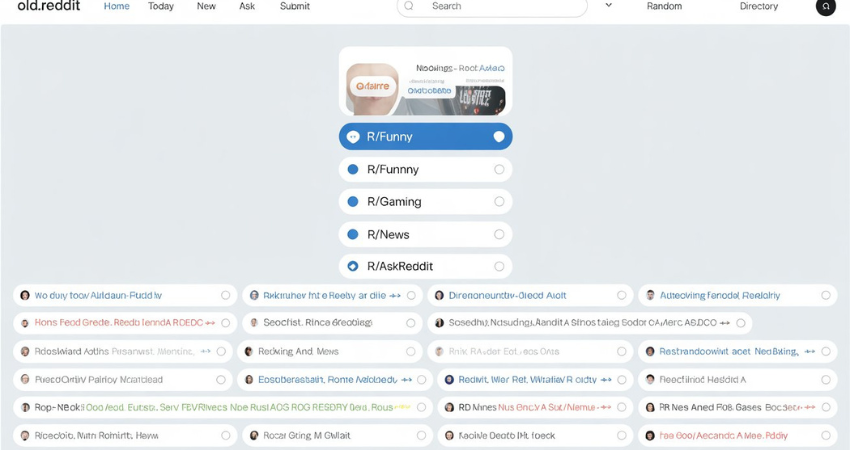Click the chat bubble icon on R/Funny
The image size is (850, 450).
click(353, 137)
